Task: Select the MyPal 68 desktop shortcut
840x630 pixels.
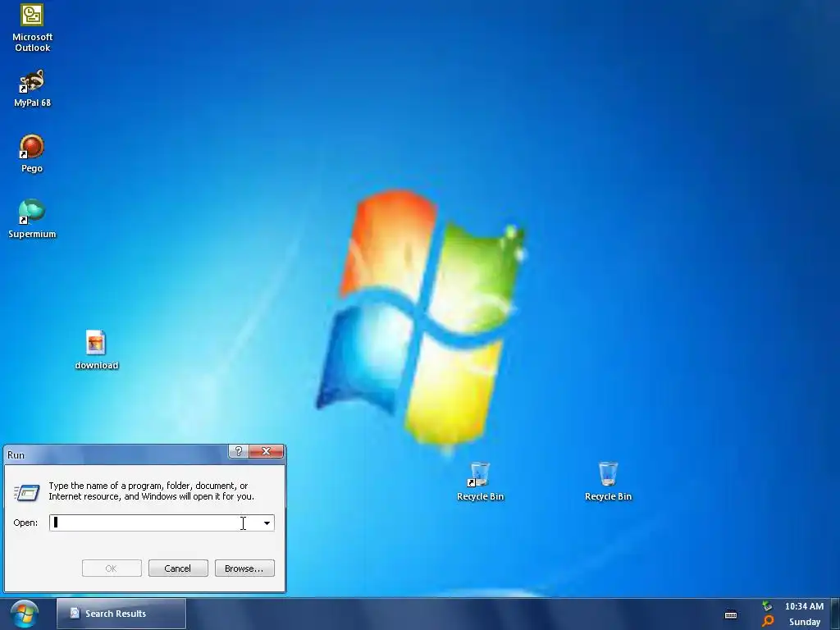Action: 32,89
